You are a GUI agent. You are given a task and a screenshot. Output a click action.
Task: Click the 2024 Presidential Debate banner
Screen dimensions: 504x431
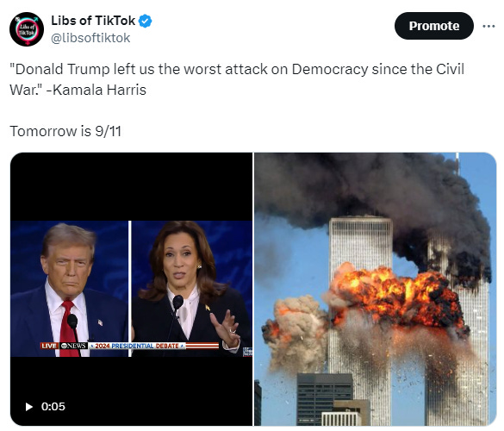(x=137, y=346)
